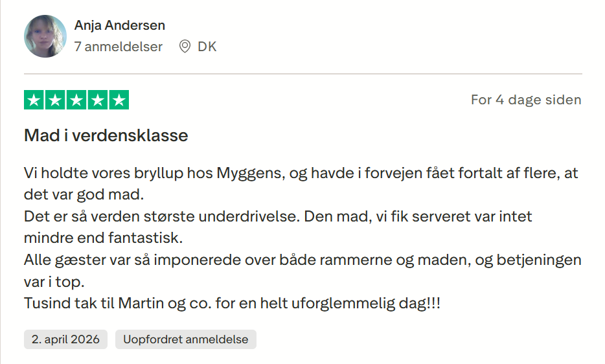Click the fifth green rating star
Screen dimensions: 605x364
pos(119,100)
